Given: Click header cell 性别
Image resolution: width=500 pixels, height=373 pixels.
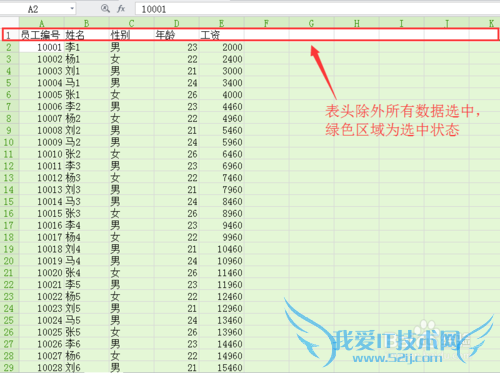Looking at the screenshot, I should tap(131, 35).
